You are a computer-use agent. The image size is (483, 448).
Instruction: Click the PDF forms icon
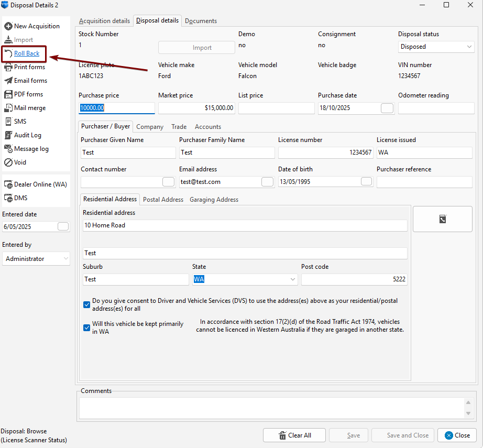tap(8, 94)
